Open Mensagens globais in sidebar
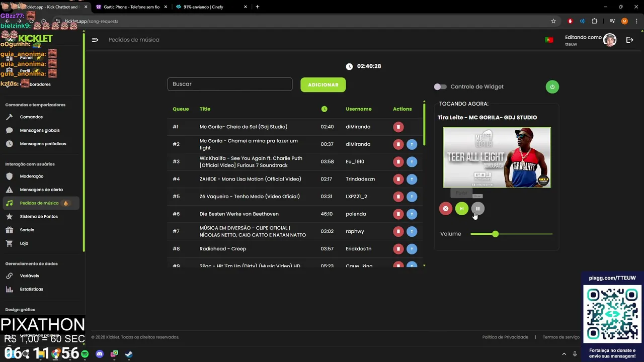This screenshot has height=362, width=644. [39, 130]
